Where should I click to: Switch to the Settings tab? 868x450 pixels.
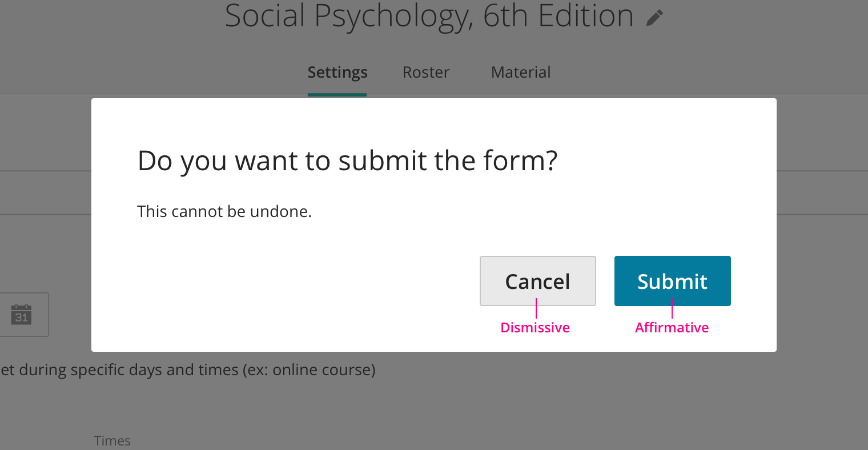pos(337,73)
